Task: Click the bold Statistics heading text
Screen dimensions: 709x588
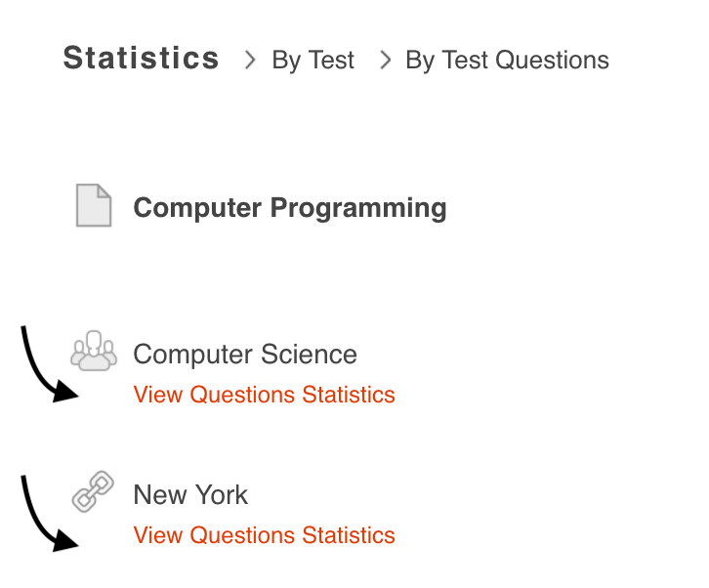Action: coord(142,59)
